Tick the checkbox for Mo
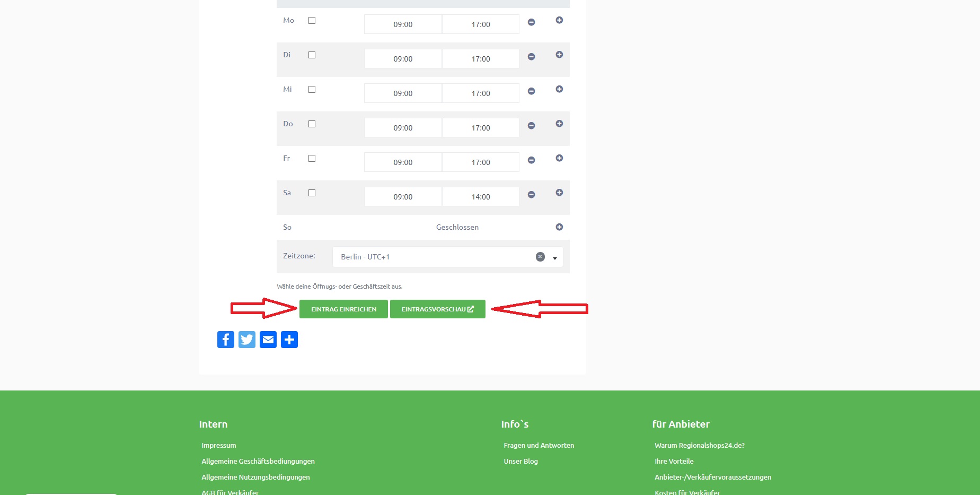The width and height of the screenshot is (980, 495). point(312,21)
